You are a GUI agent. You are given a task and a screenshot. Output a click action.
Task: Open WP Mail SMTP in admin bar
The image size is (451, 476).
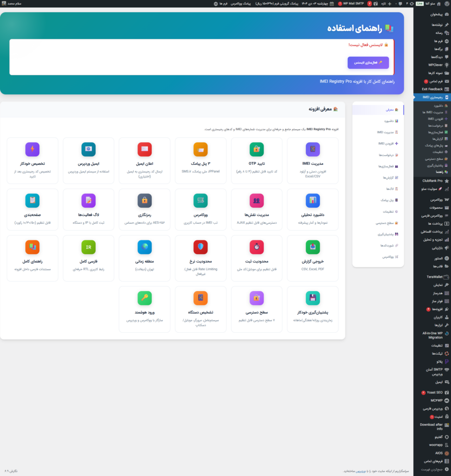click(351, 4)
